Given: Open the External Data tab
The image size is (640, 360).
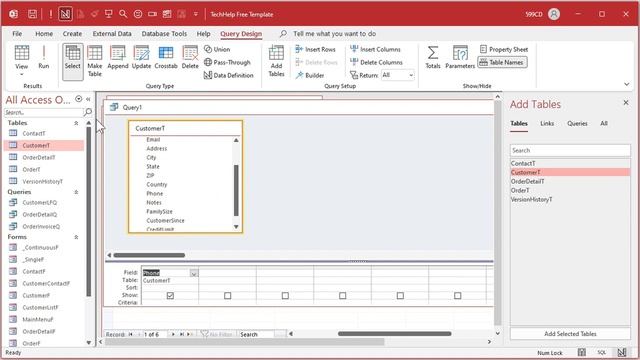Looking at the screenshot, I should click(x=112, y=33).
